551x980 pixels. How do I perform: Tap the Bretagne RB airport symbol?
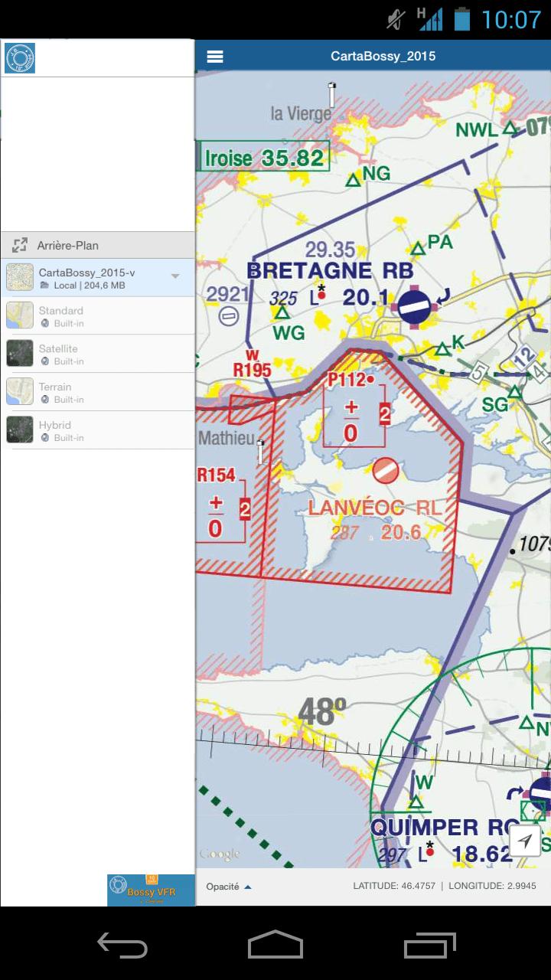click(415, 307)
